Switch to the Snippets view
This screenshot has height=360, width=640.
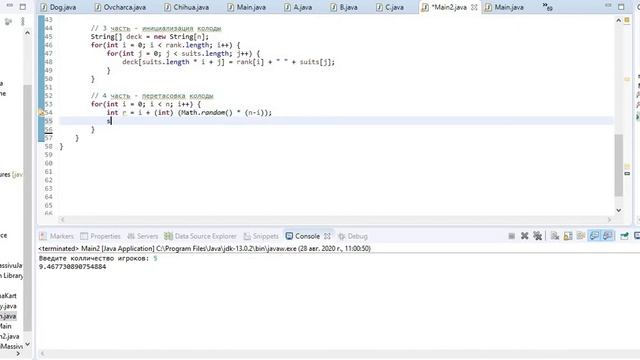point(261,236)
